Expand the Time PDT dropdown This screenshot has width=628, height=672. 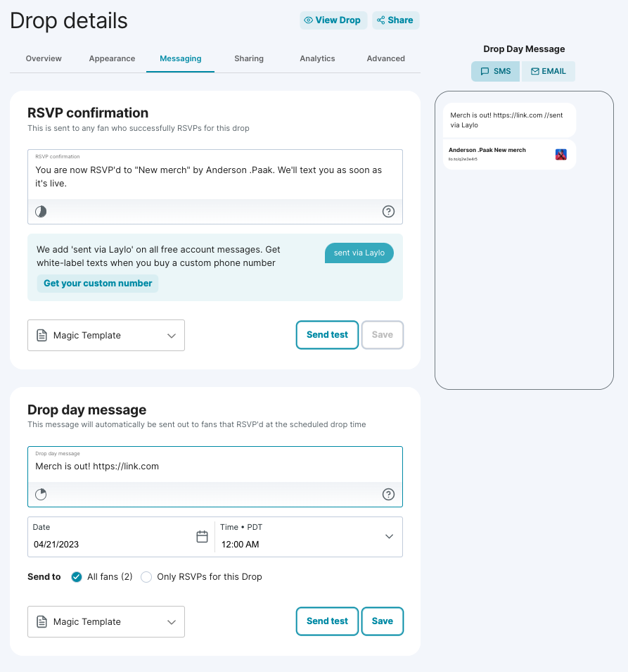[389, 537]
